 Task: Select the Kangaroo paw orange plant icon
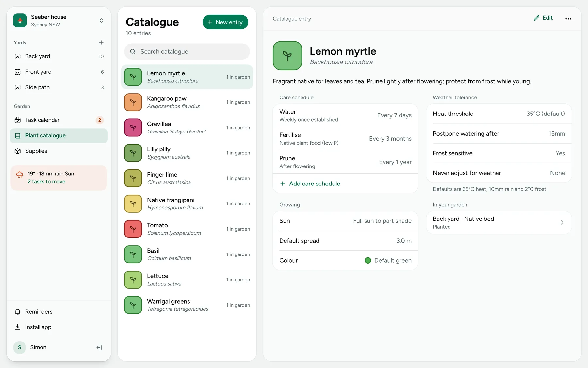133,102
